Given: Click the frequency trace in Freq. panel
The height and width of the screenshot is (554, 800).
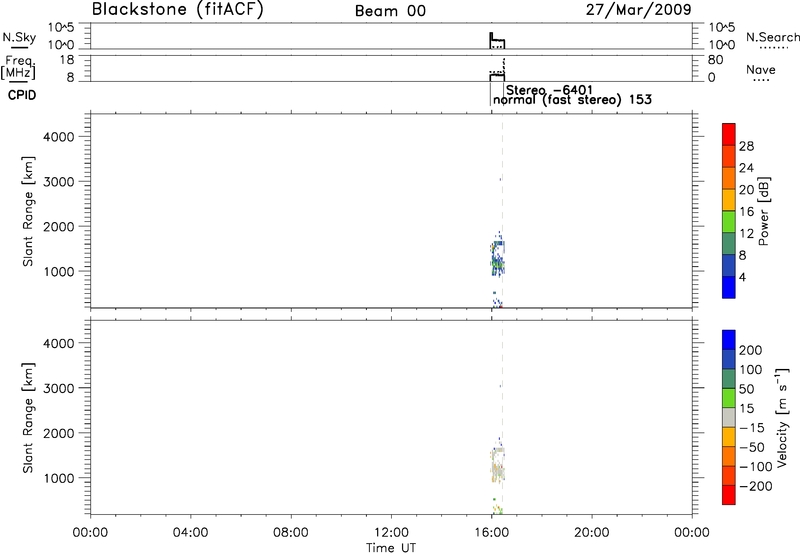Looking at the screenshot, I should (497, 77).
